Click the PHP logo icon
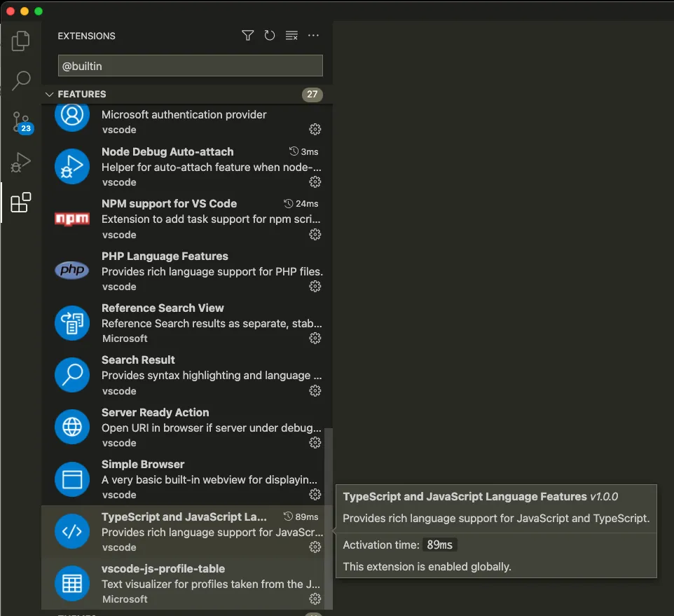 point(72,271)
